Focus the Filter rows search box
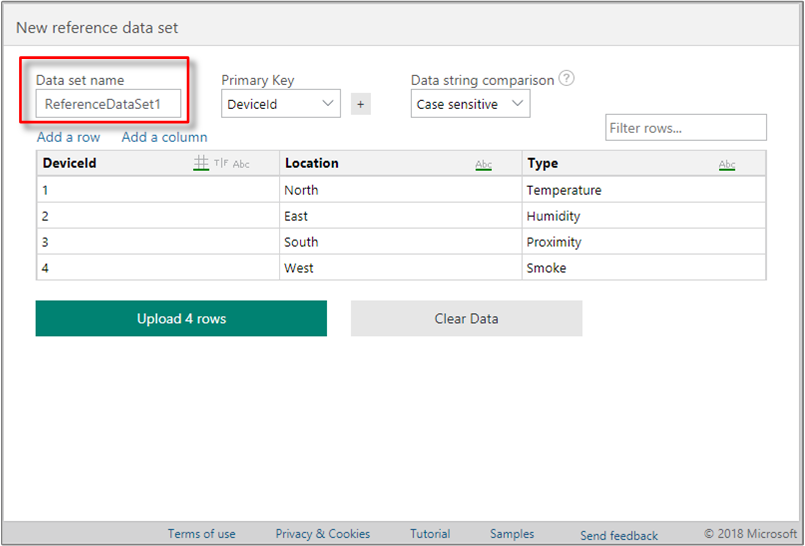 click(x=686, y=128)
